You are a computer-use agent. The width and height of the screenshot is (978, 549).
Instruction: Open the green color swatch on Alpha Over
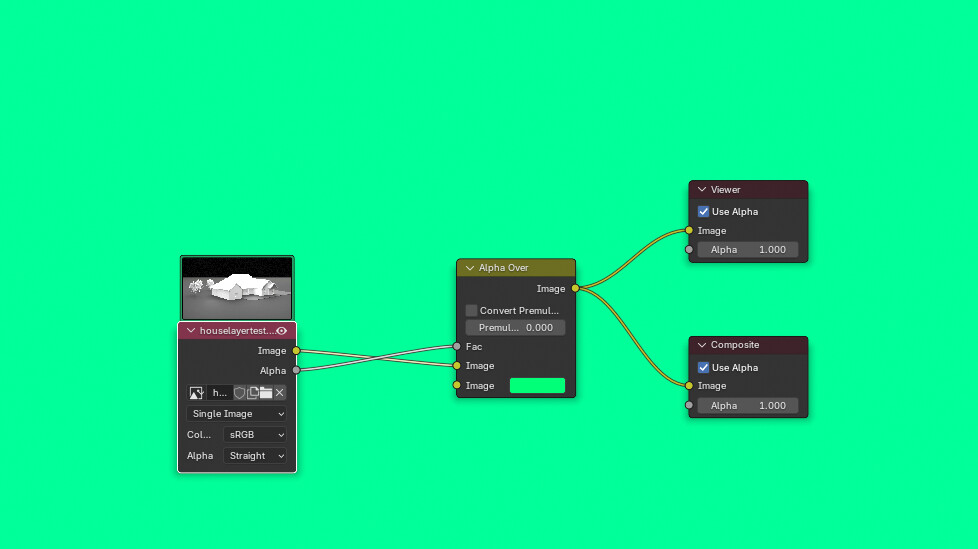[x=537, y=386]
